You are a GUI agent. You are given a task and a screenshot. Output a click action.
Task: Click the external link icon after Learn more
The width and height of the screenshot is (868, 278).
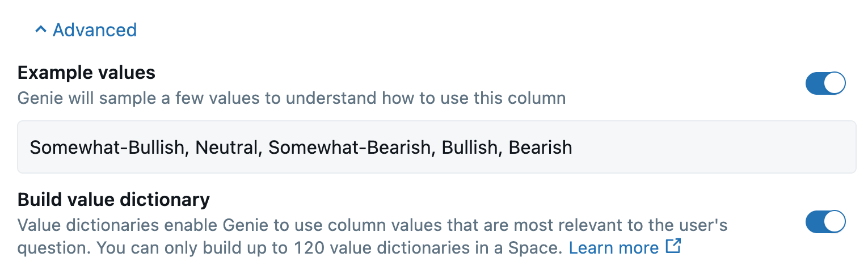673,247
